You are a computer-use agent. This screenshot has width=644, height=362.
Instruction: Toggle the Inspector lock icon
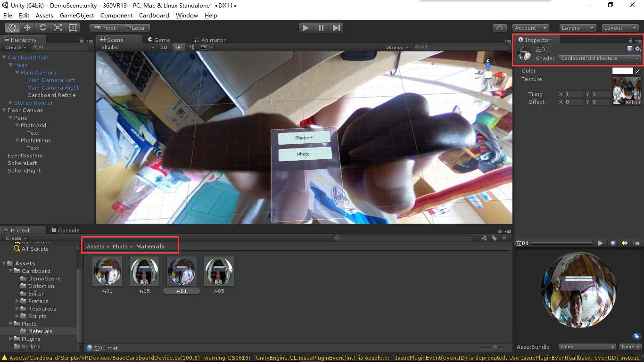(x=630, y=41)
